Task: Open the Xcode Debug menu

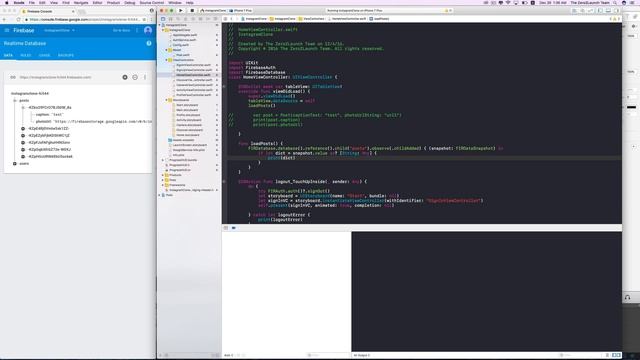Action: 129,2
